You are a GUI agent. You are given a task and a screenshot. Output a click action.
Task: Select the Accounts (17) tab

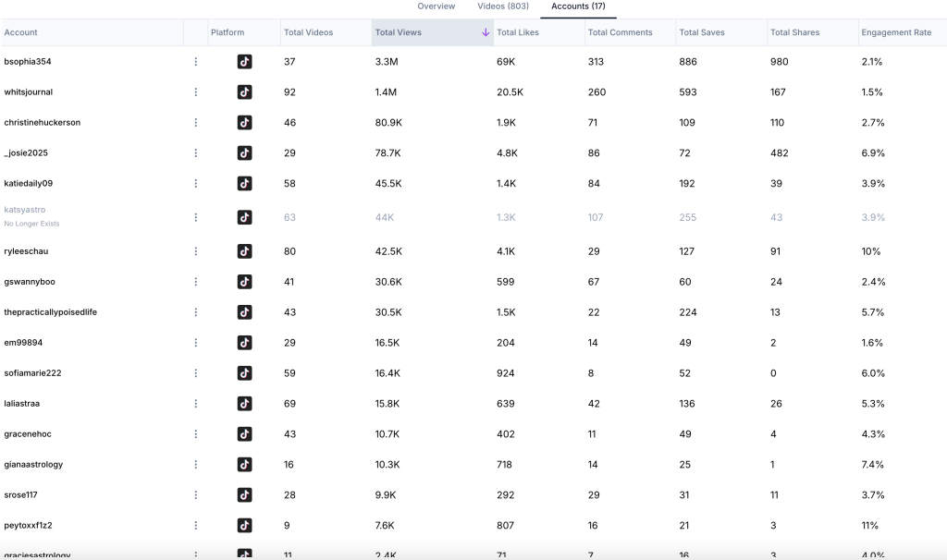tap(578, 6)
